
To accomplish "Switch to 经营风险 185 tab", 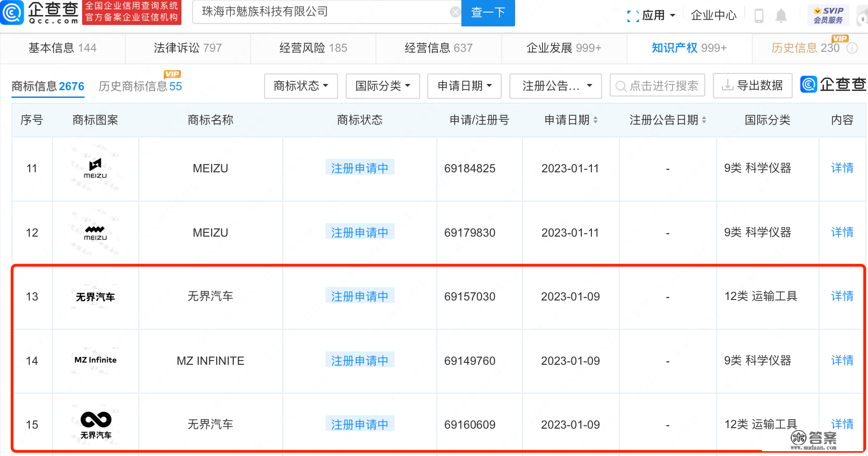I will coord(313,48).
